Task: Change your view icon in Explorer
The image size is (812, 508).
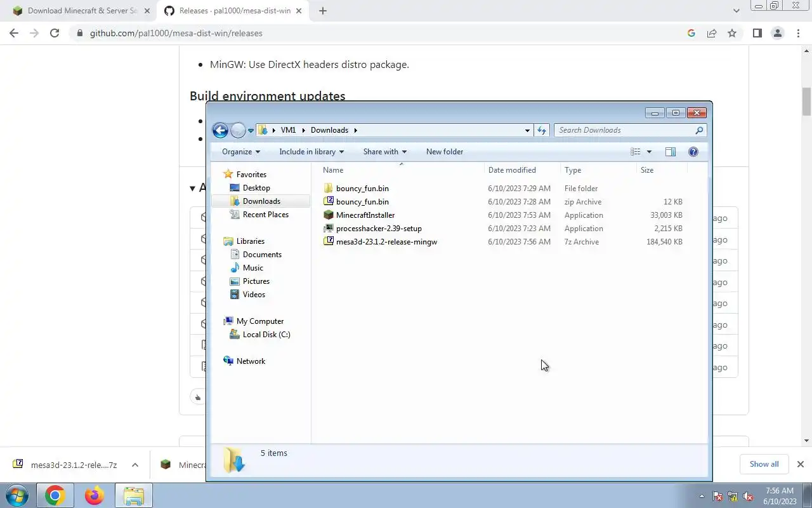Action: pyautogui.click(x=636, y=152)
